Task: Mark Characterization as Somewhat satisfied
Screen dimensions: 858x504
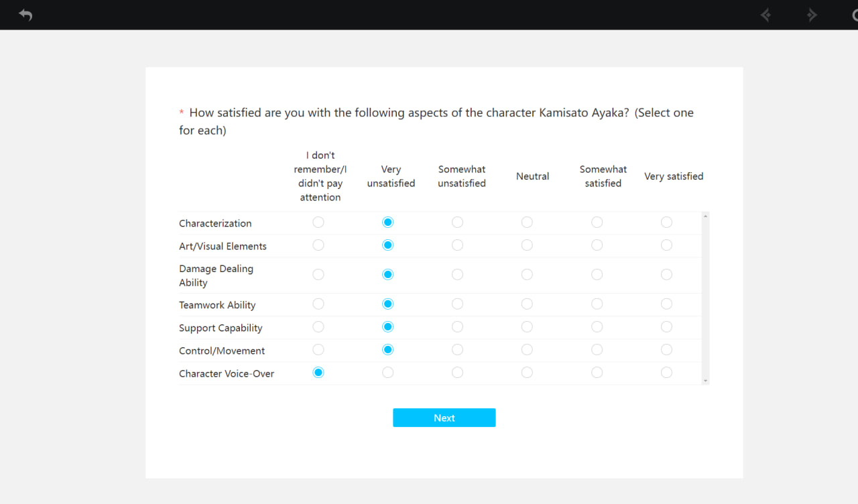Action: coord(597,223)
